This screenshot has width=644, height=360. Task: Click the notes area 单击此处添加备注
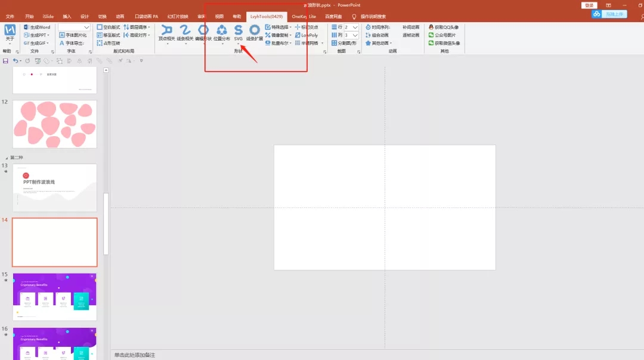click(135, 355)
